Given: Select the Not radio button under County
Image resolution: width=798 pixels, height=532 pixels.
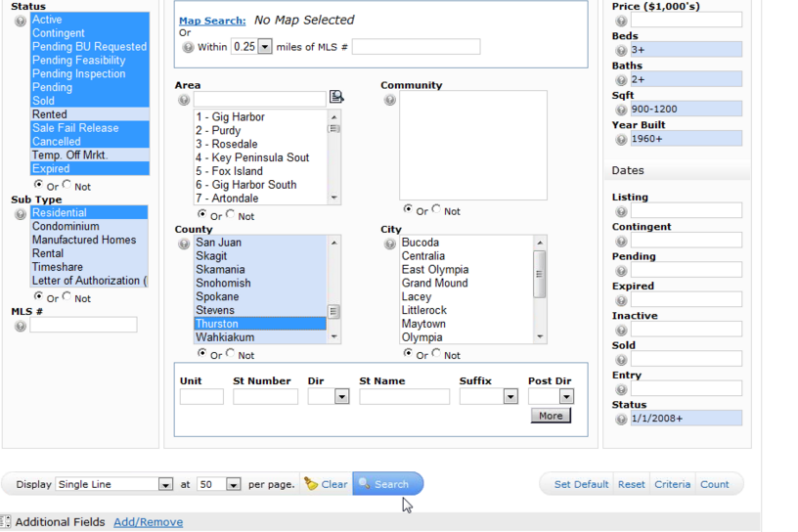Looking at the screenshot, I should [x=232, y=353].
